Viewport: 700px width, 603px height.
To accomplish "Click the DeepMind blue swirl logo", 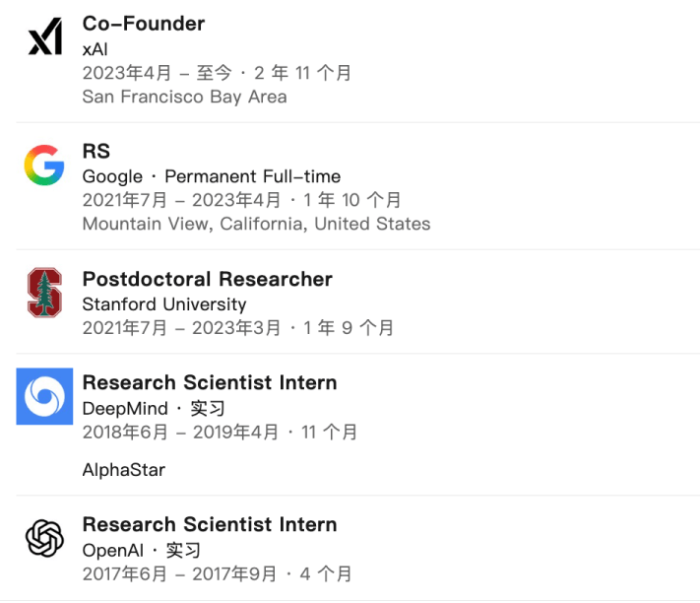I will click(44, 396).
